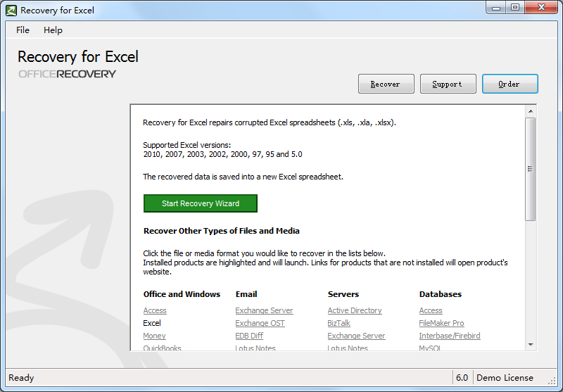563x392 pixels.
Task: Open the Active Directory link
Action: coord(355,310)
